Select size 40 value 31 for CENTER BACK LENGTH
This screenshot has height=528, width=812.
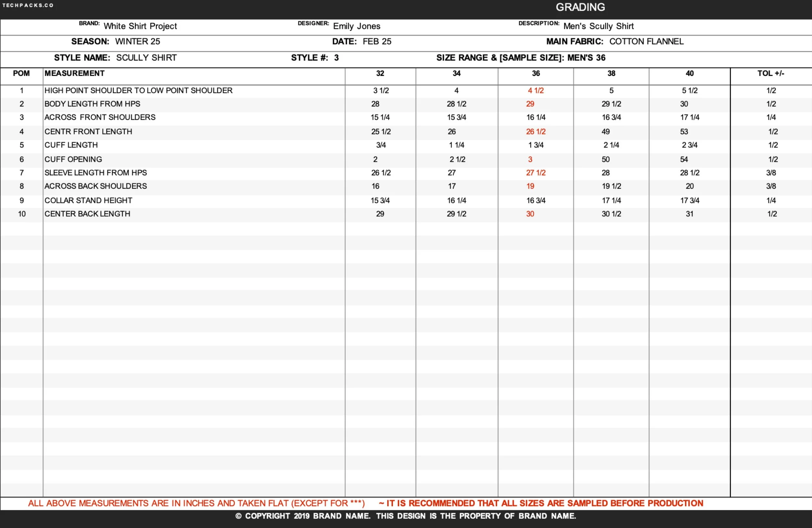point(690,214)
